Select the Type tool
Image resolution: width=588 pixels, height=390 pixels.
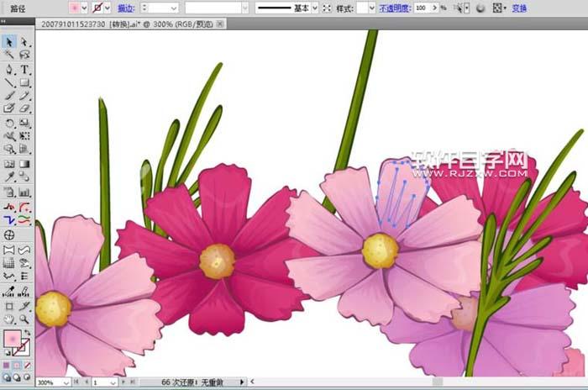(x=24, y=69)
